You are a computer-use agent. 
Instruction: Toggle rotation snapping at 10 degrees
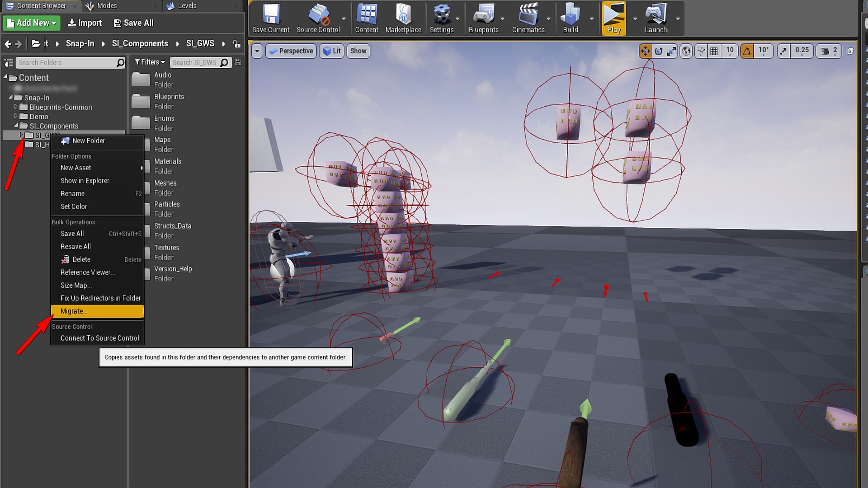coord(747,51)
